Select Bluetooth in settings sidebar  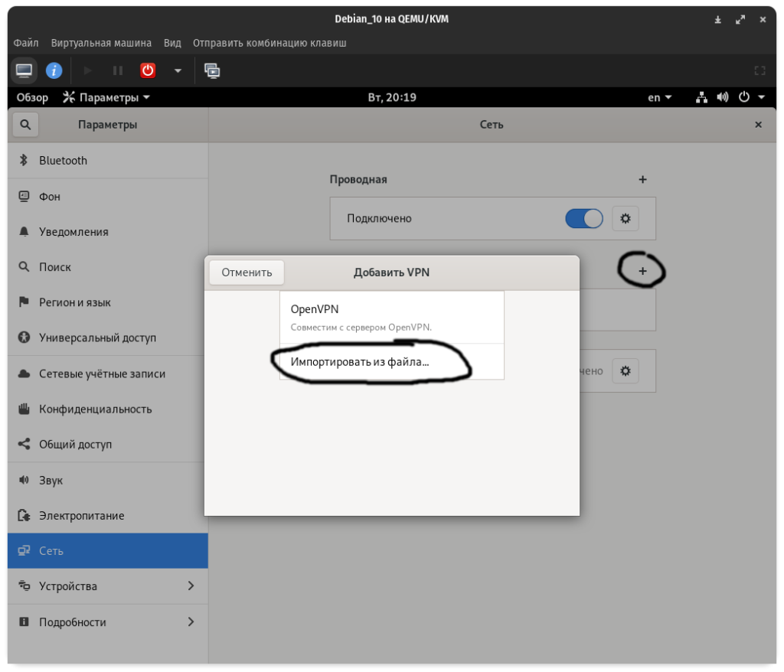coord(108,161)
